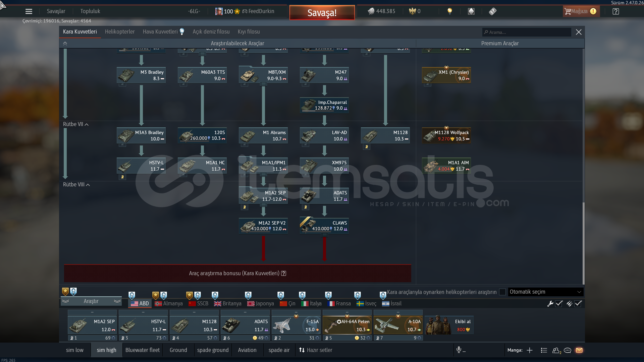644x362 pixels.
Task: Select the spade ground preset
Action: 213,350
